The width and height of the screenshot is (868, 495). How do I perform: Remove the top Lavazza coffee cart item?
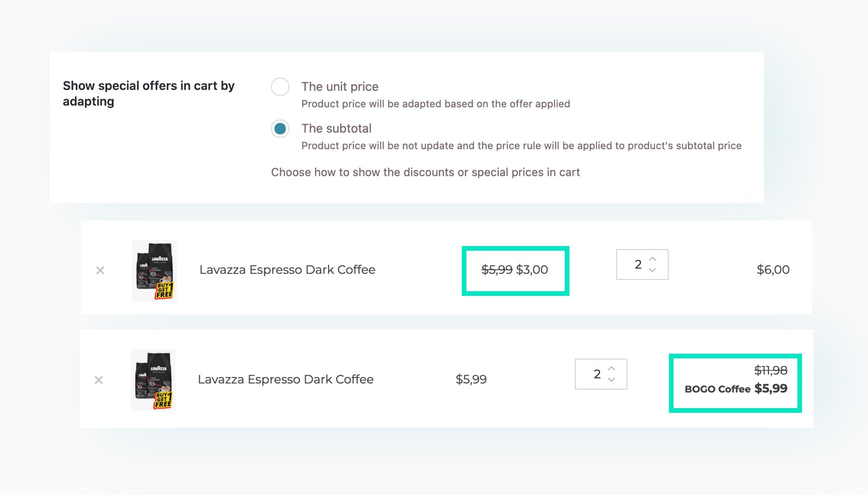point(100,270)
